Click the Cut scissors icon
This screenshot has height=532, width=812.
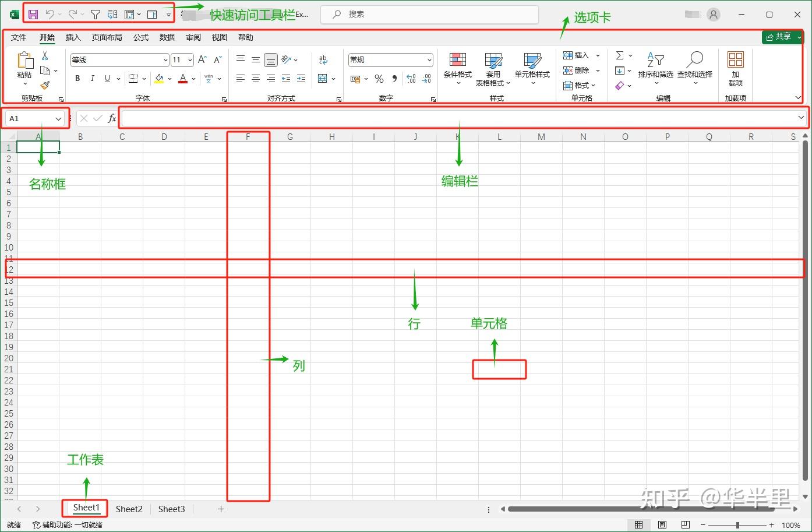pos(45,56)
